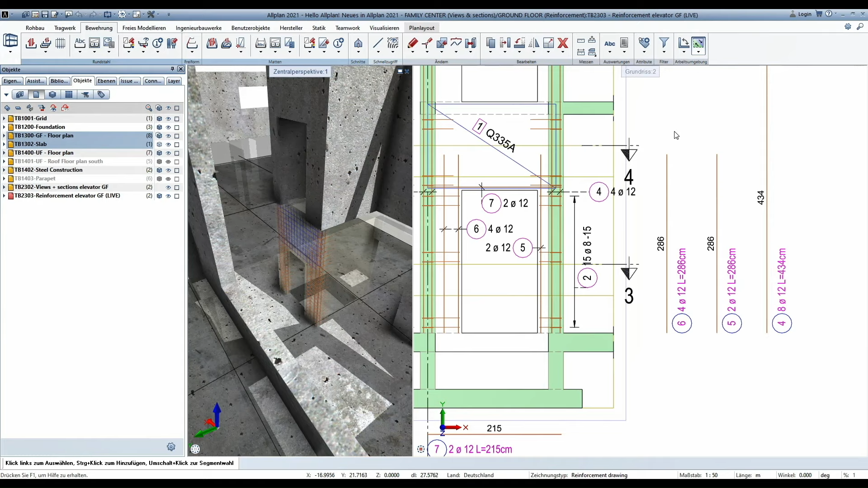868x488 pixels.
Task: Click the Zentralperspektive:1 viewport label
Action: [300, 71]
